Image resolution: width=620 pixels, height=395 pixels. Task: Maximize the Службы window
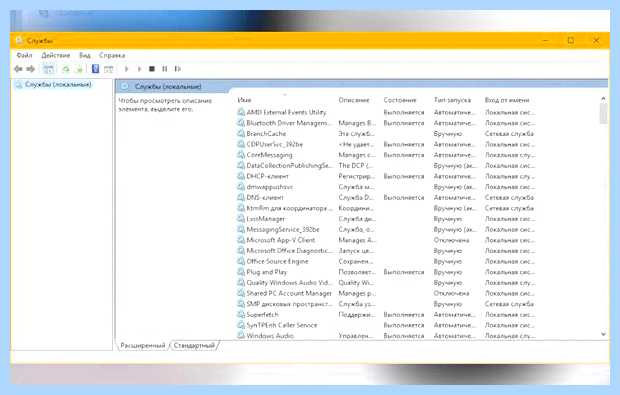571,40
